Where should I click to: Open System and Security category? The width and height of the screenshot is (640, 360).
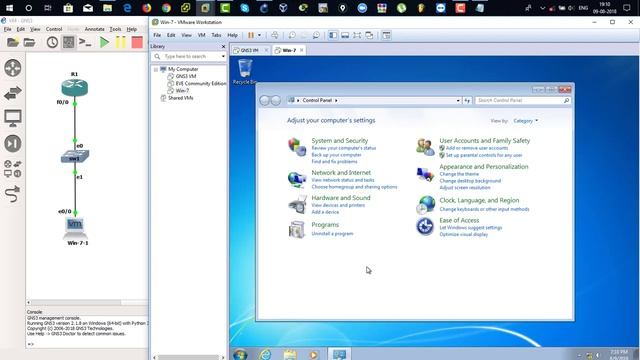coord(340,140)
